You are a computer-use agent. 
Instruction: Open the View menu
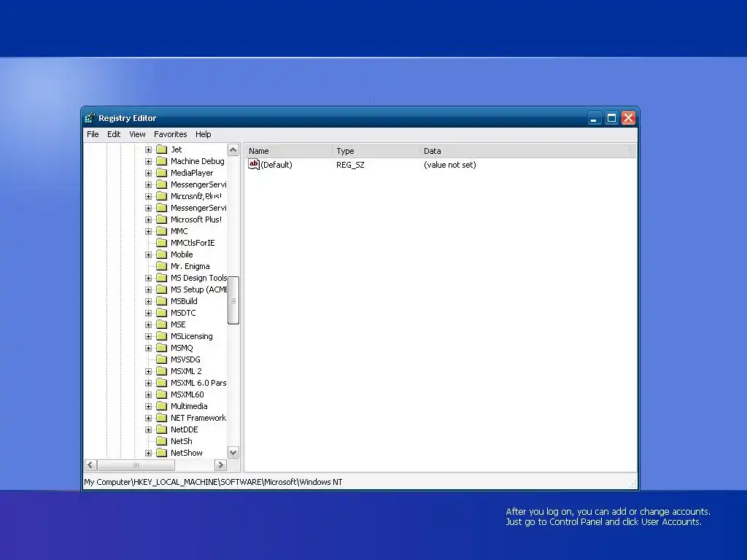click(x=137, y=134)
